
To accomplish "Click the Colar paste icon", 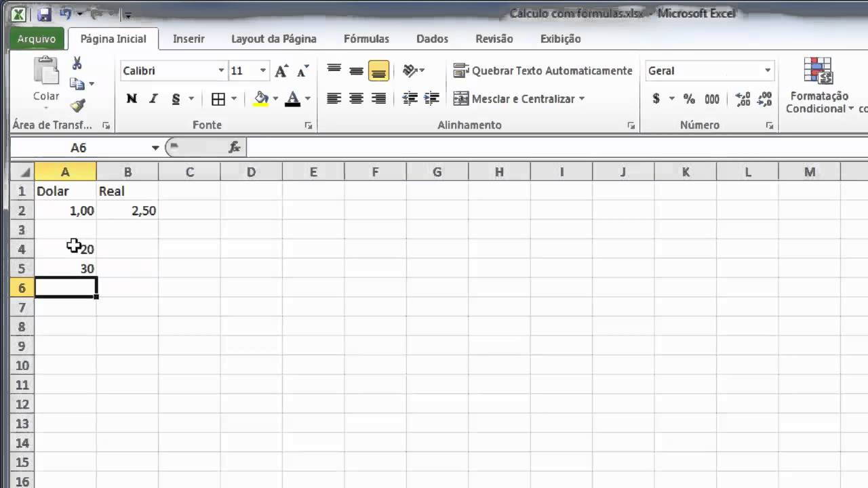I will click(46, 70).
